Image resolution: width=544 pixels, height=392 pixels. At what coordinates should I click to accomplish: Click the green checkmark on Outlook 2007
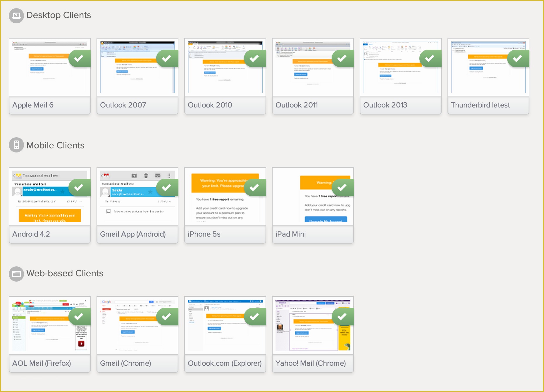167,58
